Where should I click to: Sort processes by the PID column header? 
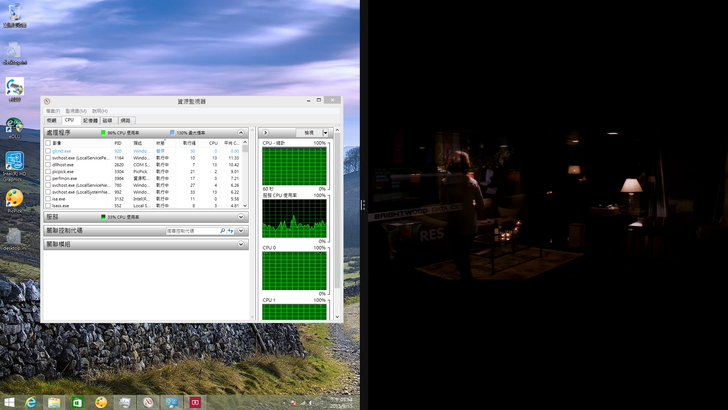[x=118, y=143]
